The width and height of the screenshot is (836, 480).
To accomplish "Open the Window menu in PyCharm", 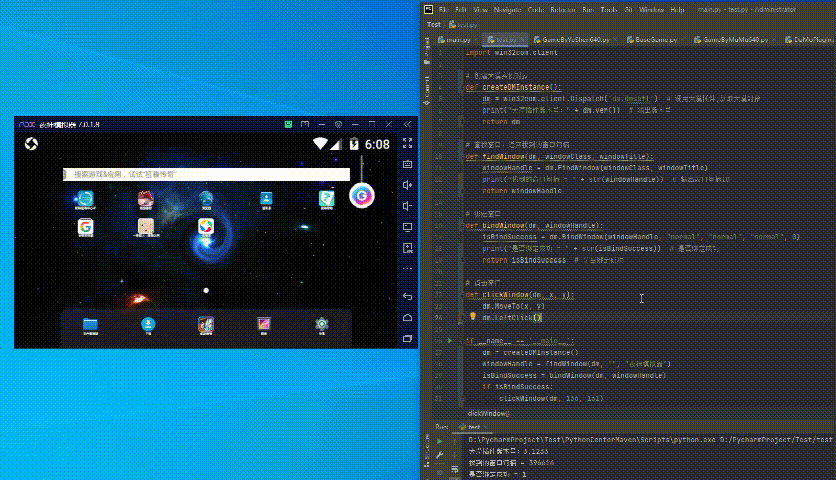I will (x=652, y=10).
